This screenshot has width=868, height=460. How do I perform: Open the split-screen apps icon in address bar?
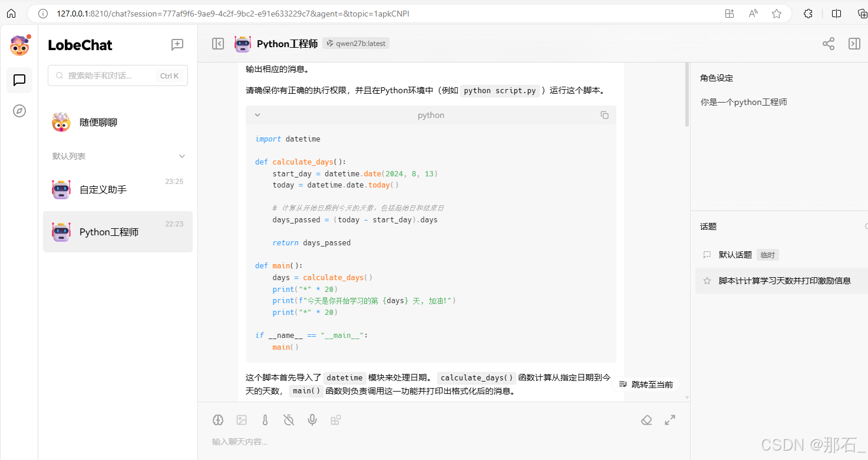point(730,14)
